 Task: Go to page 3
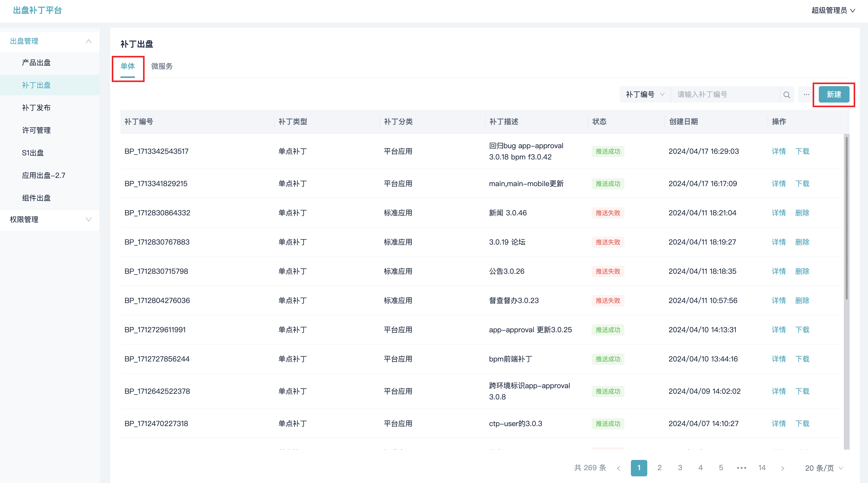680,468
